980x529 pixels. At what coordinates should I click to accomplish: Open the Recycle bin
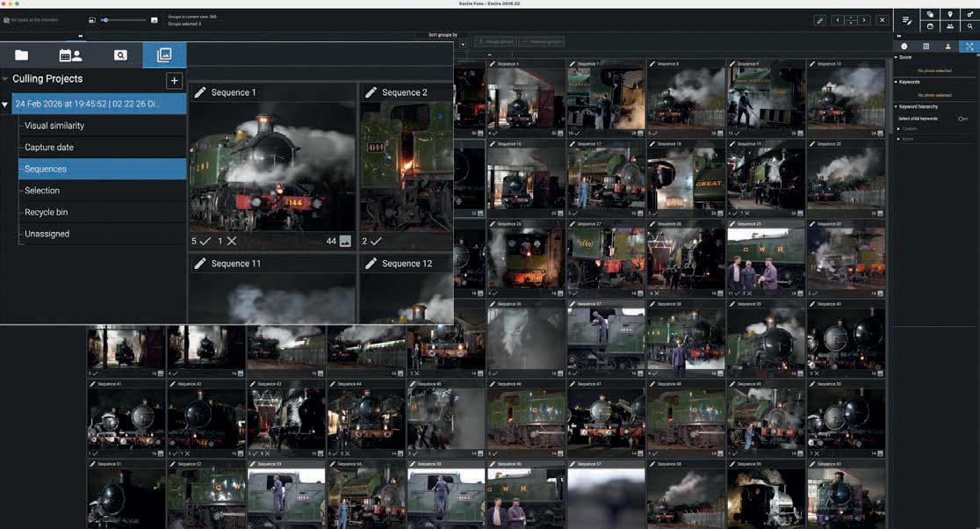47,212
